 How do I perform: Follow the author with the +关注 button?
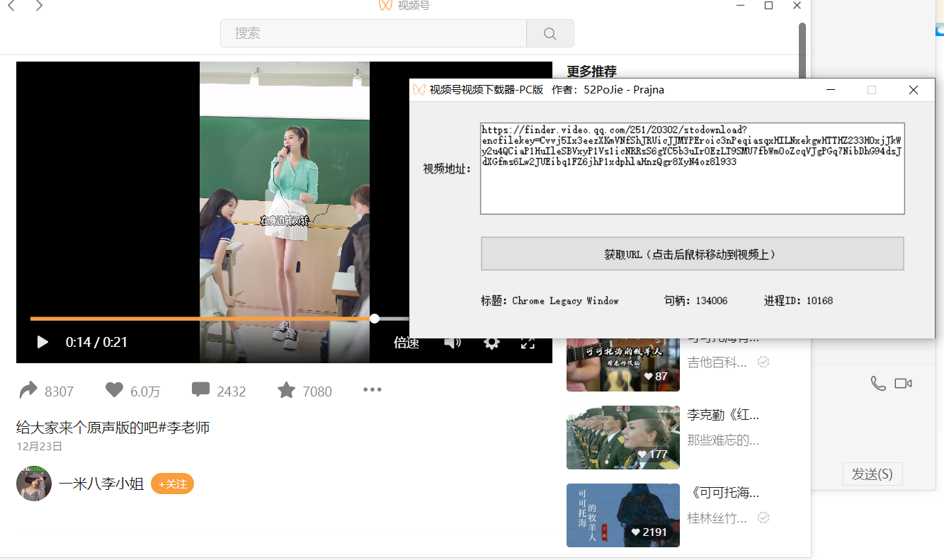pyautogui.click(x=172, y=484)
